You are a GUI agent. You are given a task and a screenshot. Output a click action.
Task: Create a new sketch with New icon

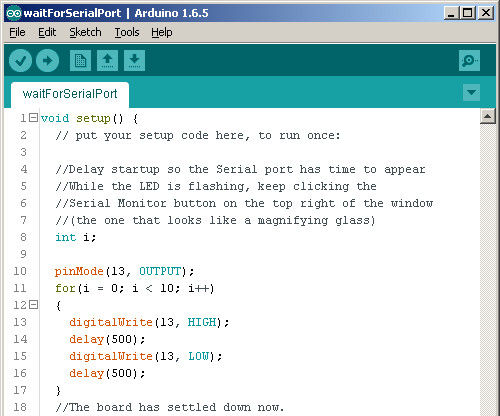pyautogui.click(x=80, y=61)
